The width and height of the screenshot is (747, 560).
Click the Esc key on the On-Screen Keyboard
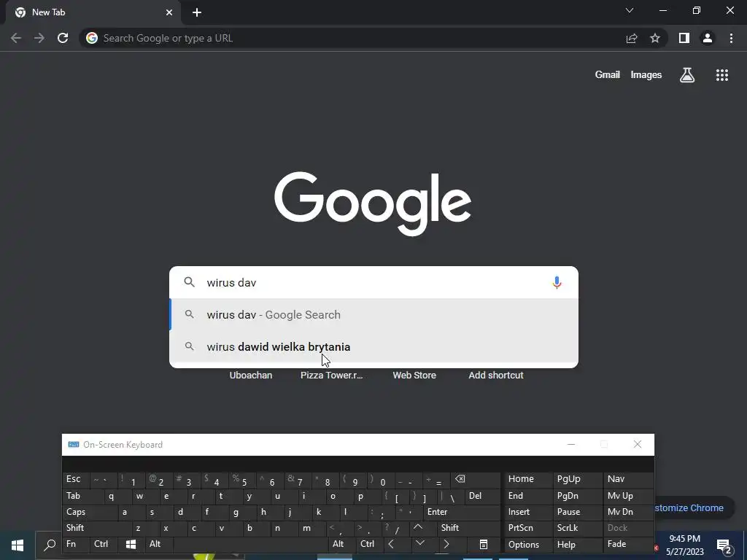coord(75,479)
